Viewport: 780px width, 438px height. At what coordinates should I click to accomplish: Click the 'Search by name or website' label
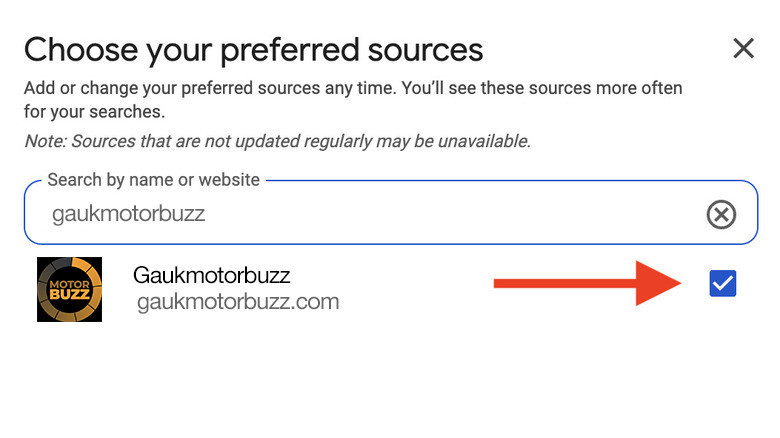[x=153, y=181]
